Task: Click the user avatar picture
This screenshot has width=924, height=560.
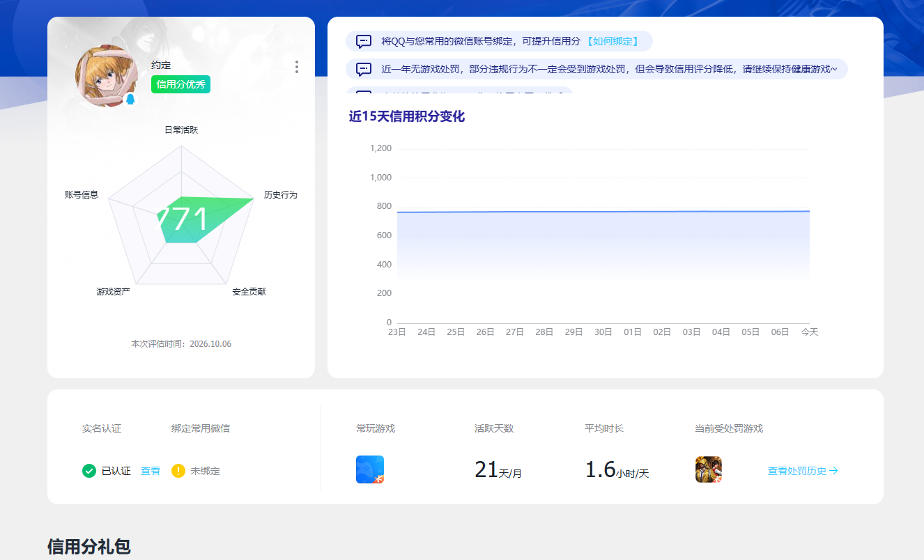Action: [x=106, y=76]
